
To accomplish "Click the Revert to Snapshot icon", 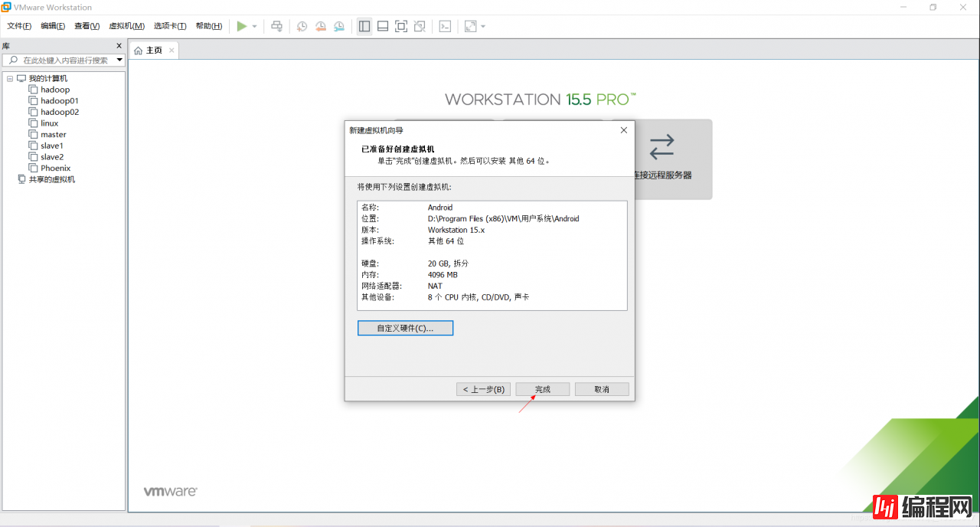I will click(x=320, y=26).
